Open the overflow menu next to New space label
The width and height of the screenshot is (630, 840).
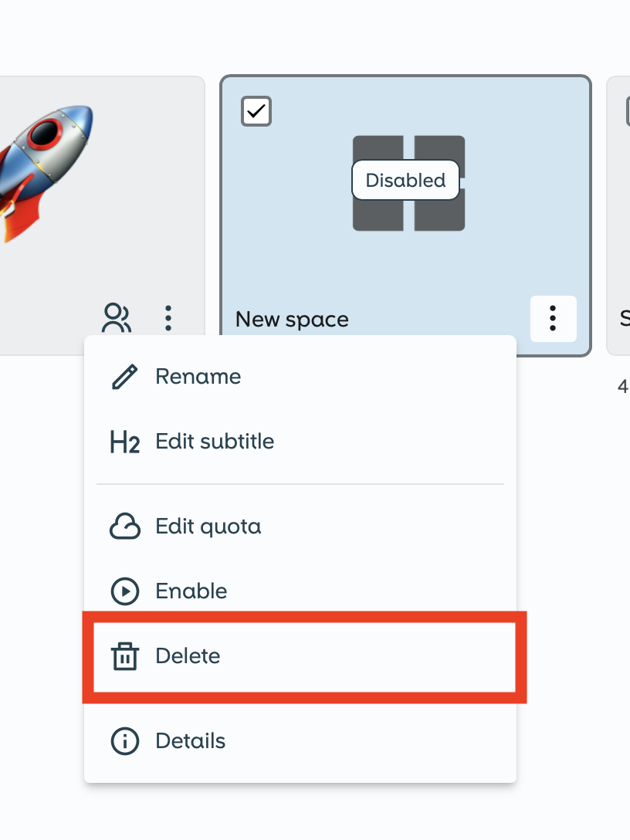[553, 318]
